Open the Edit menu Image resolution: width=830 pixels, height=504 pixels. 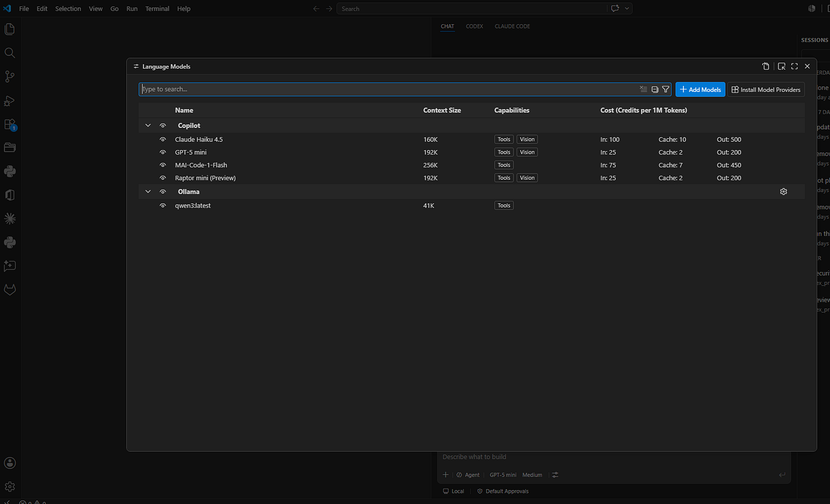(41, 9)
